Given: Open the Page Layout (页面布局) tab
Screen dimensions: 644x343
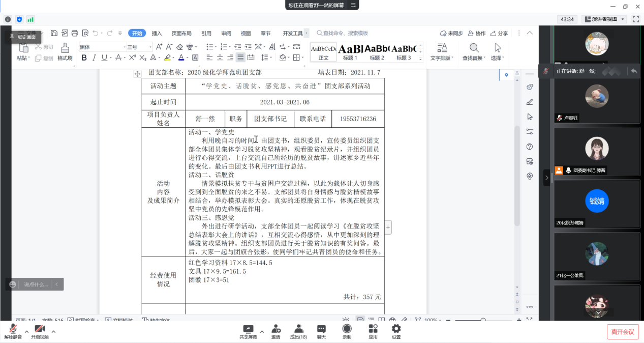Looking at the screenshot, I should click(181, 33).
